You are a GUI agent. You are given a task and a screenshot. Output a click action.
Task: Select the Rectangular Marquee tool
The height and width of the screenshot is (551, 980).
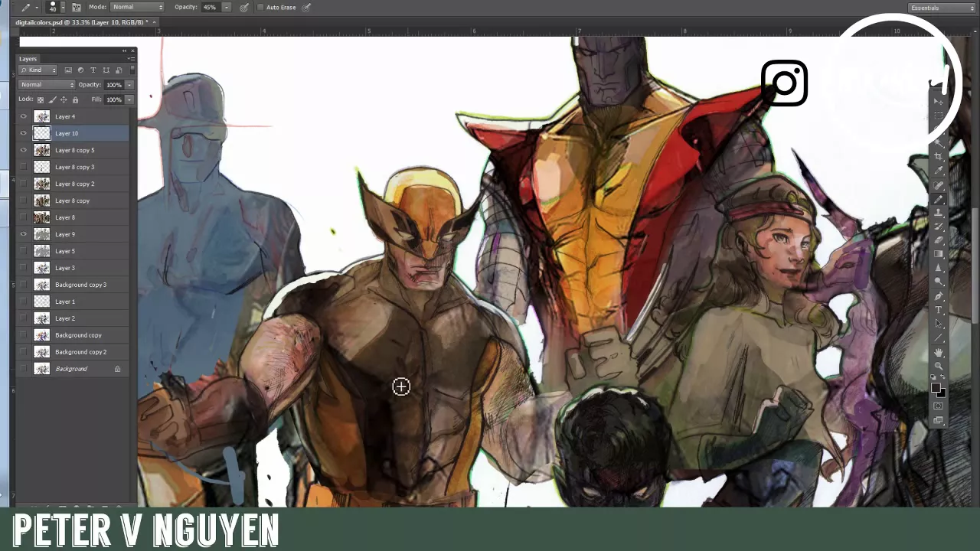[939, 116]
